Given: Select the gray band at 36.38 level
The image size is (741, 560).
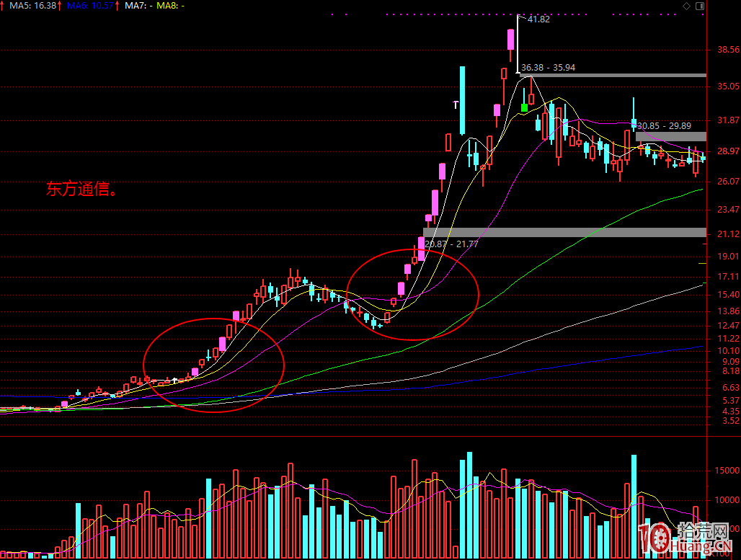Looking at the screenshot, I should coord(613,75).
